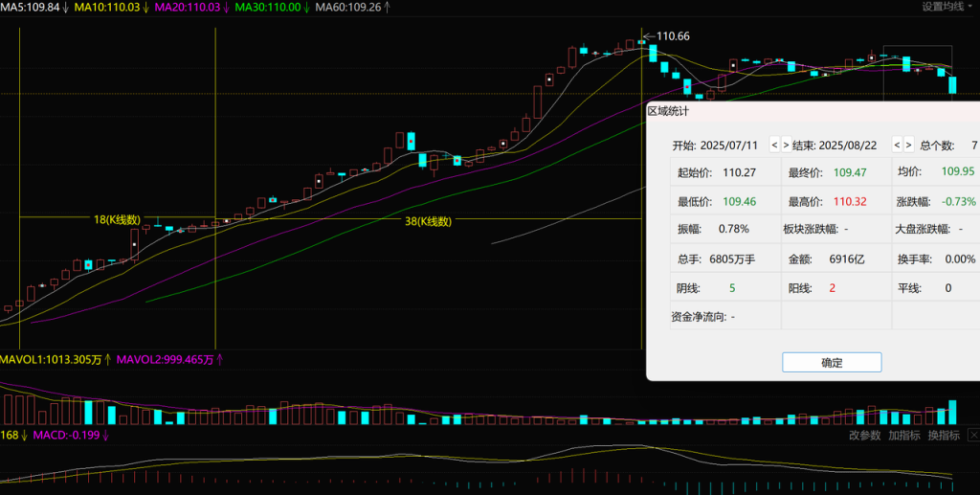Click 改参数 to modify indicator parameters
Viewport: 980px width, 495px height.
[864, 436]
